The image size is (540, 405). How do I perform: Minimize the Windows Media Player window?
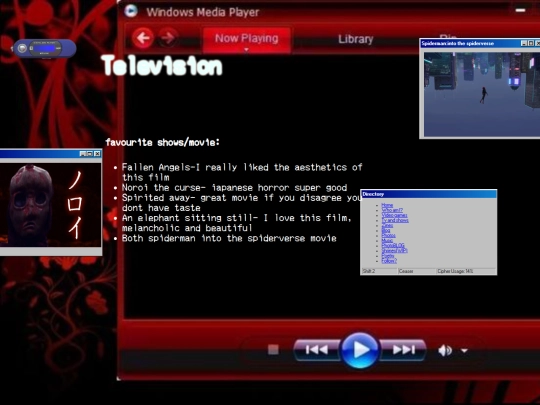click(520, 10)
